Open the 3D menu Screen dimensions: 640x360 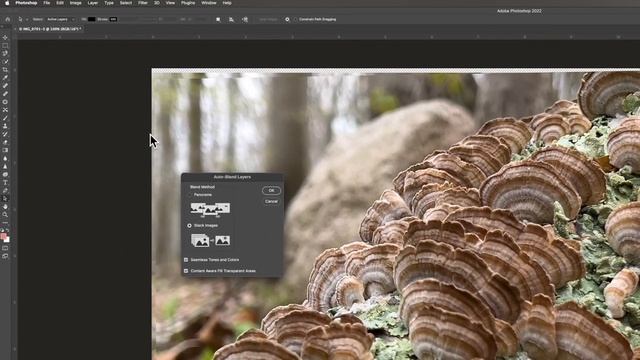[x=157, y=3]
